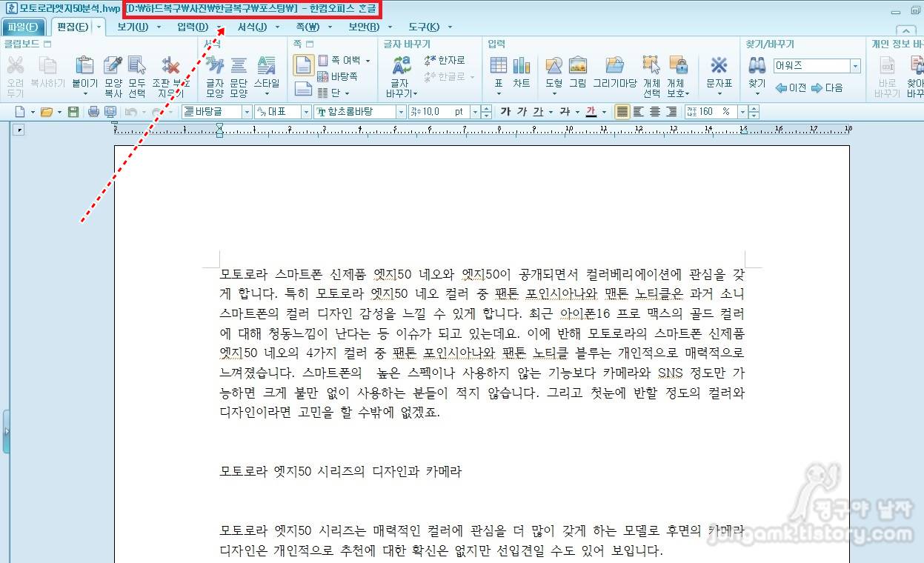Image resolution: width=924 pixels, height=563 pixels.
Task: Create new document from quick toolbar
Action: coord(20,112)
